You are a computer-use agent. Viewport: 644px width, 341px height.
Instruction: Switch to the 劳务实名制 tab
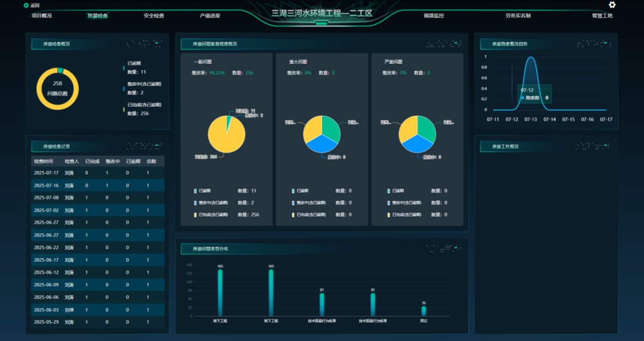pos(518,15)
